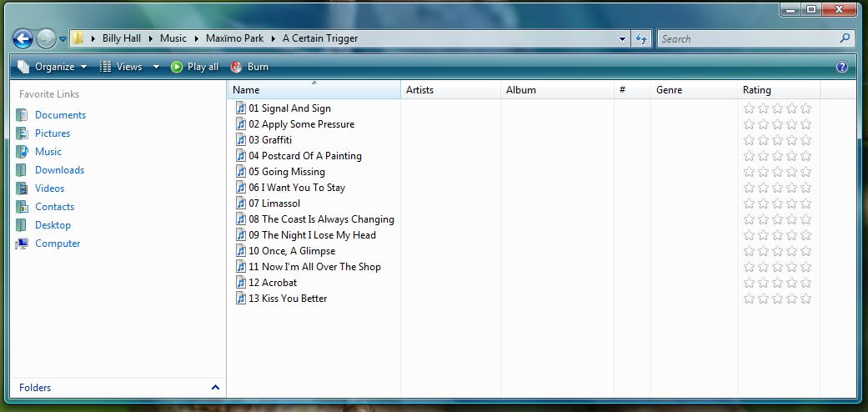Open the address bar history dropdown
The image size is (868, 412).
point(622,38)
